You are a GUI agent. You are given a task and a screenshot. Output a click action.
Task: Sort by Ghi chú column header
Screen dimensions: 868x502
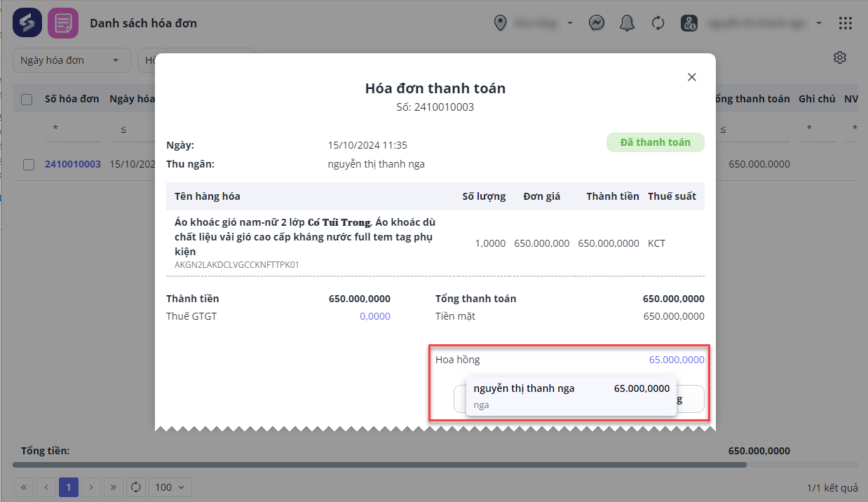click(x=817, y=99)
